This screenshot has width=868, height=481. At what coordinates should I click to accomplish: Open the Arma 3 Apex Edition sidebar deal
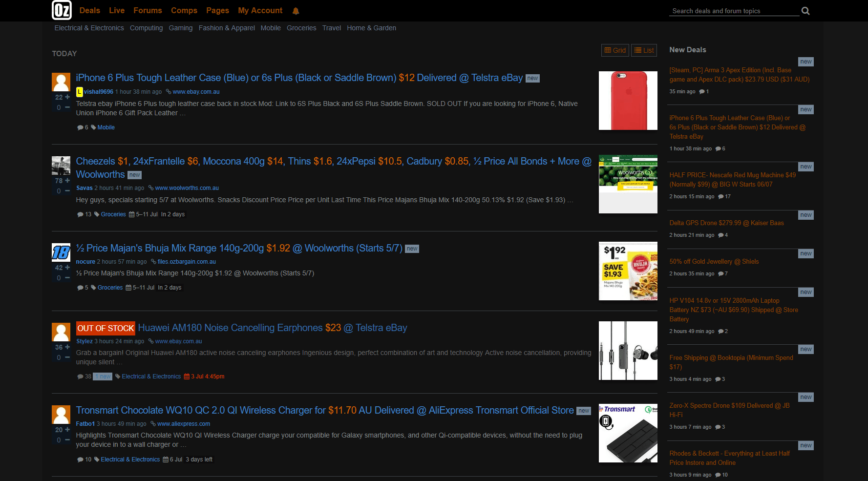point(740,75)
